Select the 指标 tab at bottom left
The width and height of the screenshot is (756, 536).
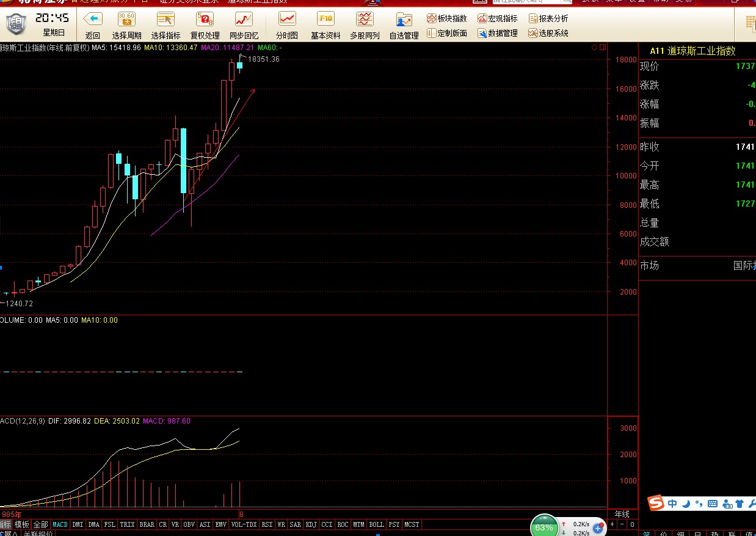5,524
